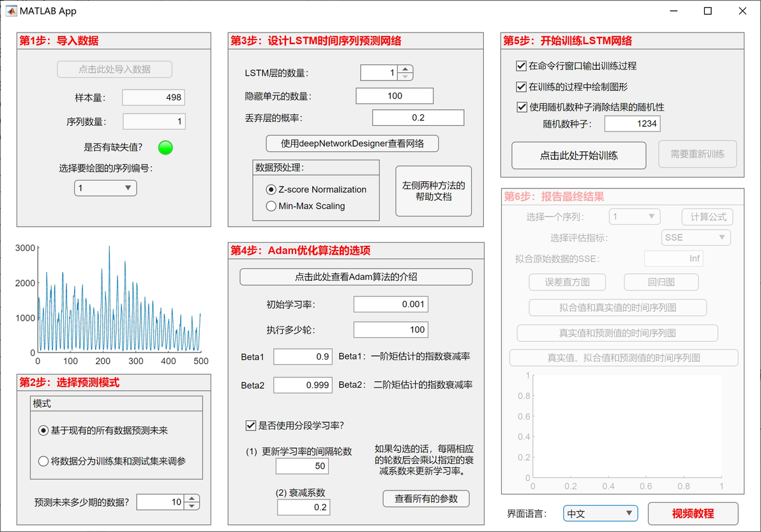Viewport: 761px width, 532px height.
Task: Click the 回归图 button
Action: 661,282
